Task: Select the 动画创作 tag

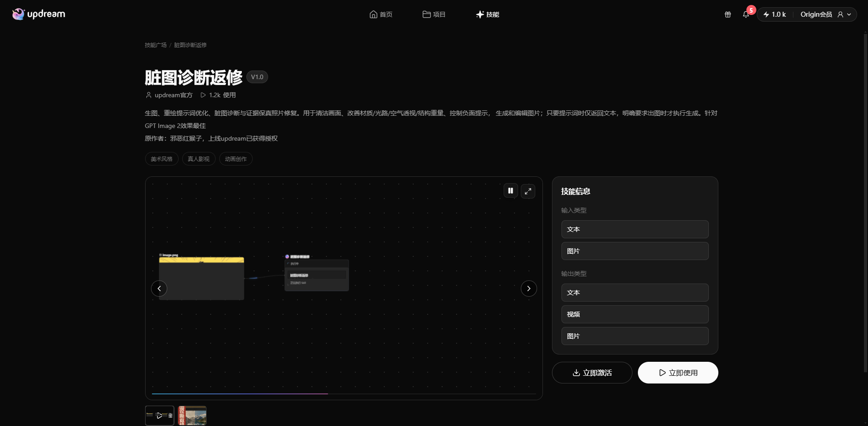Action: coord(236,159)
